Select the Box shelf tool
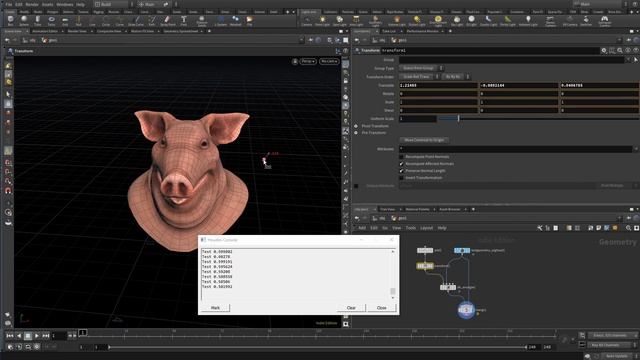The width and height of the screenshot is (640, 360). tap(10, 20)
